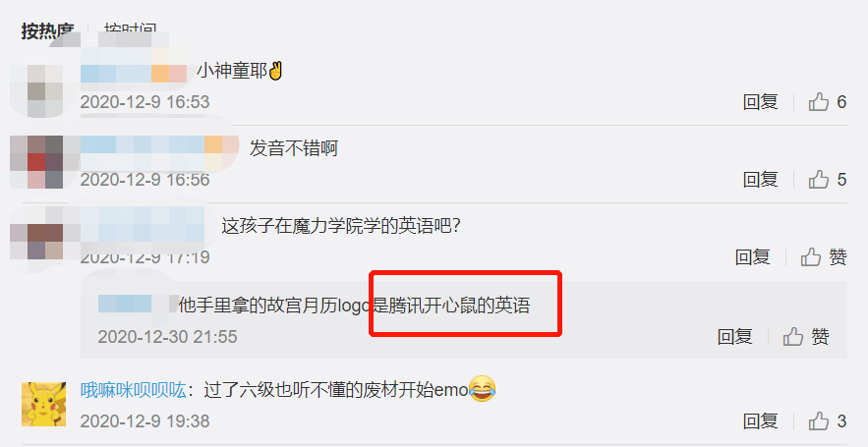Click the Pikachu avatar thumbnail
This screenshot has width=868, height=447.
point(43,405)
